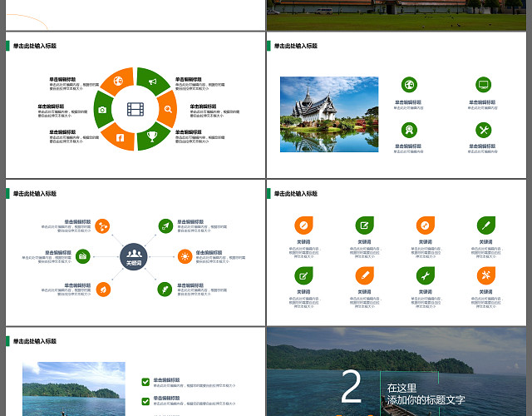Select the megaphone segment of the circular chart
This screenshot has height=416, width=532.
[152, 81]
